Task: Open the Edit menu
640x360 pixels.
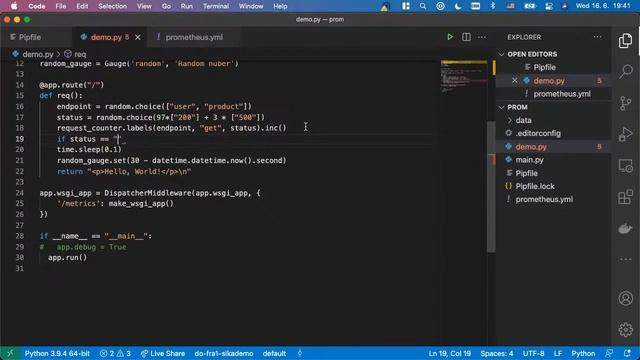Action: pyautogui.click(x=82, y=6)
